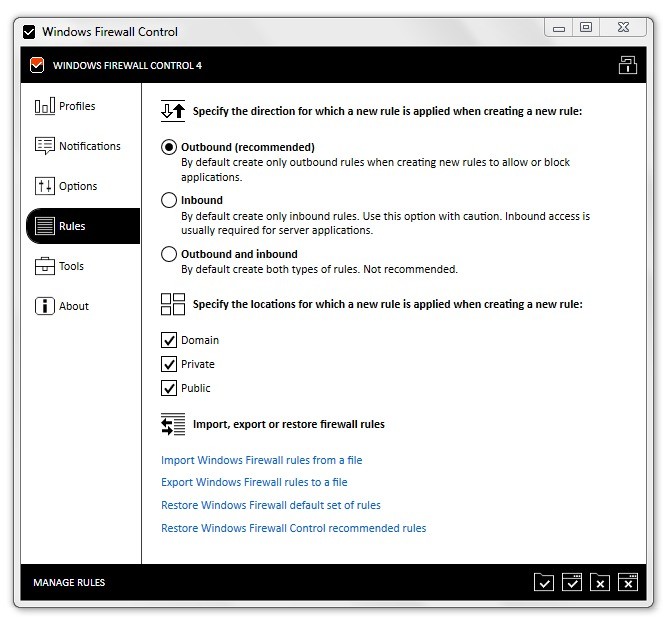666x617 pixels.
Task: Toggle the Public location checkbox
Action: click(x=169, y=388)
